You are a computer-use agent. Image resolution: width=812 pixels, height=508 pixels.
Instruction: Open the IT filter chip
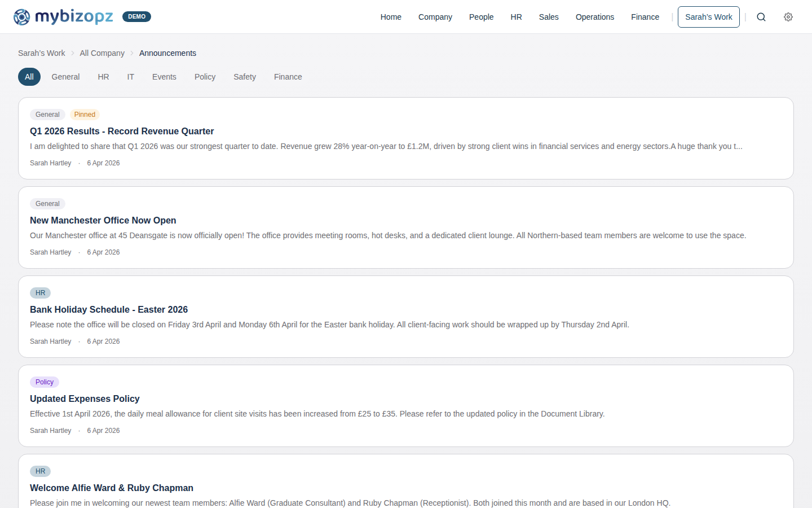pyautogui.click(x=130, y=76)
